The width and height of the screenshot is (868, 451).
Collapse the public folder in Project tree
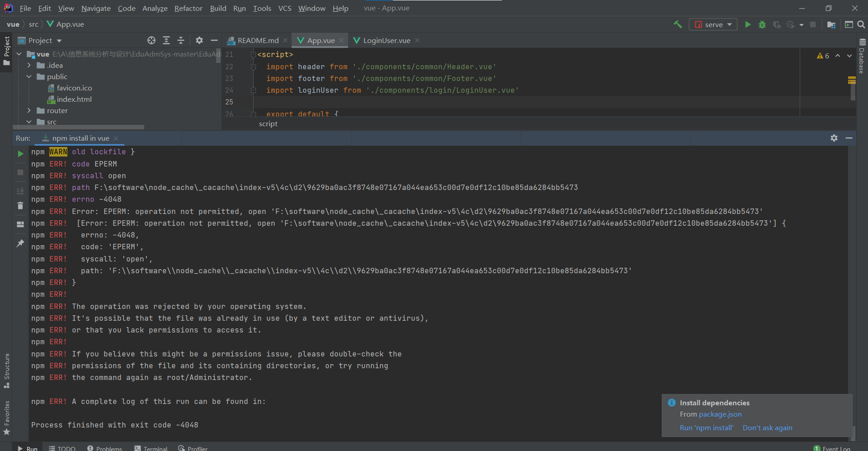(x=28, y=76)
